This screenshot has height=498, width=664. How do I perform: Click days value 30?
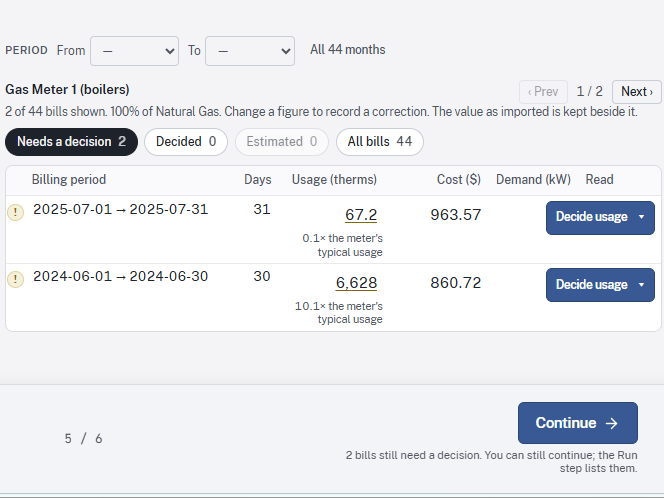click(x=262, y=276)
